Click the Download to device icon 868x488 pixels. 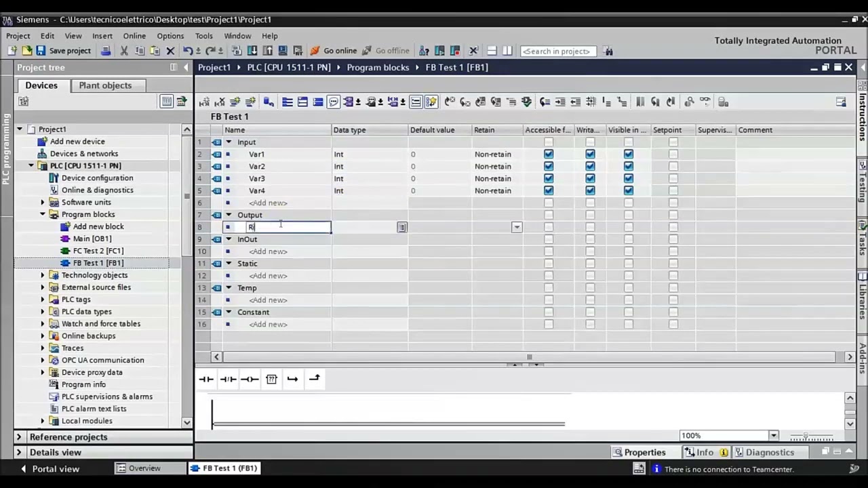(x=252, y=51)
